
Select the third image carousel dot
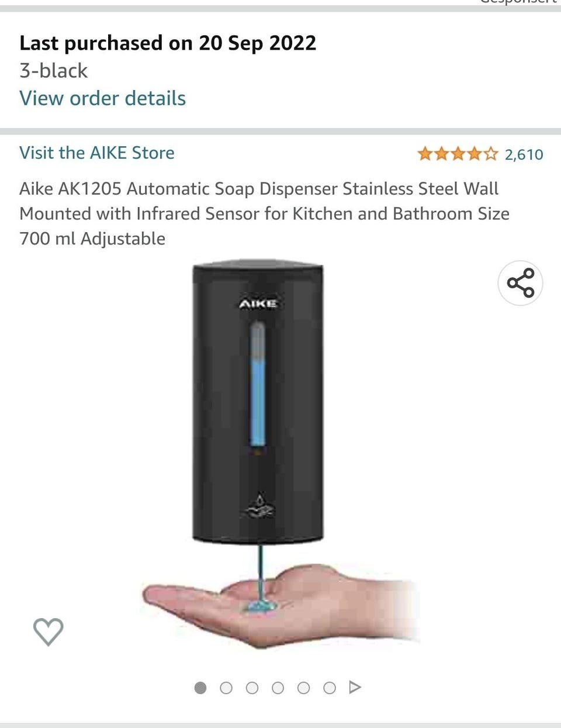click(252, 688)
